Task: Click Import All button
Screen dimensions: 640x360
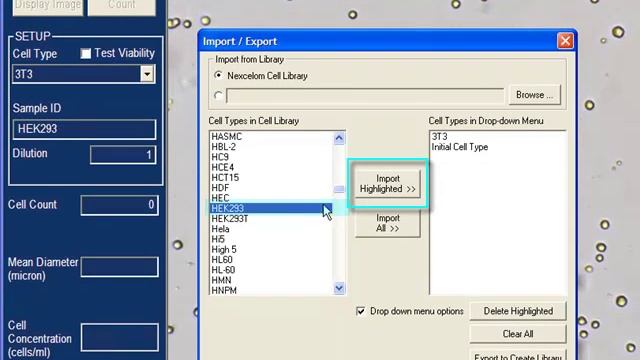Action: coord(388,223)
